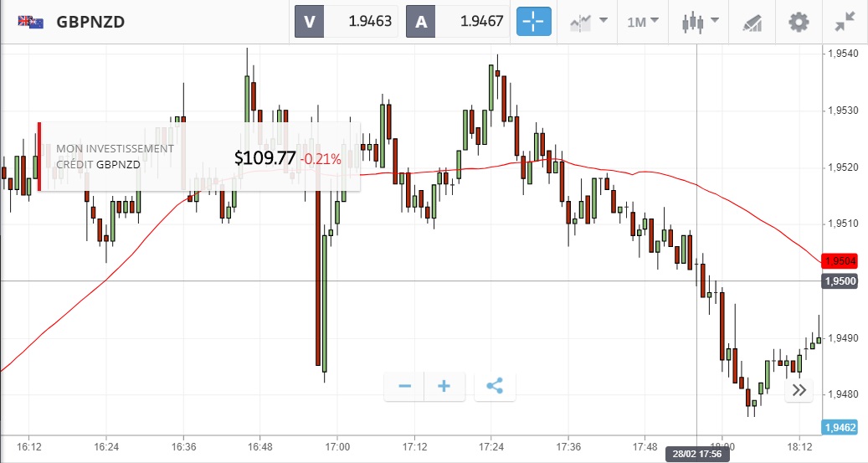
Task: Click the GBPNZD flag icon
Action: click(31, 22)
